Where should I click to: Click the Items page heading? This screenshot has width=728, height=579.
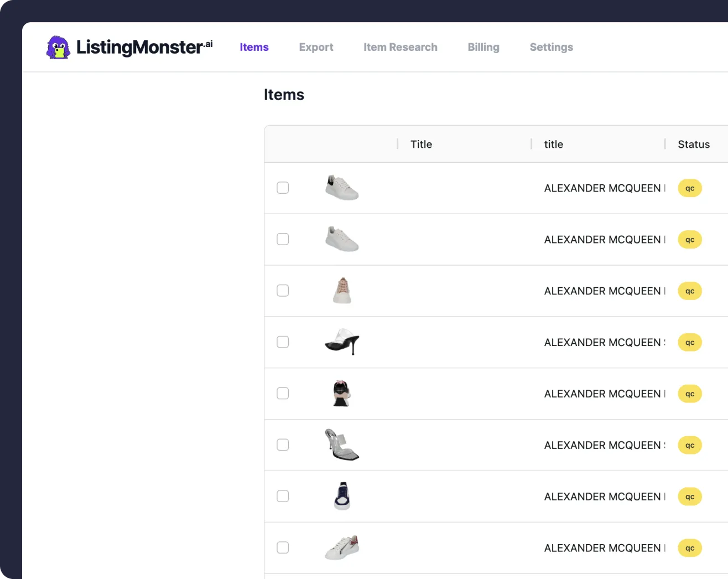click(284, 95)
